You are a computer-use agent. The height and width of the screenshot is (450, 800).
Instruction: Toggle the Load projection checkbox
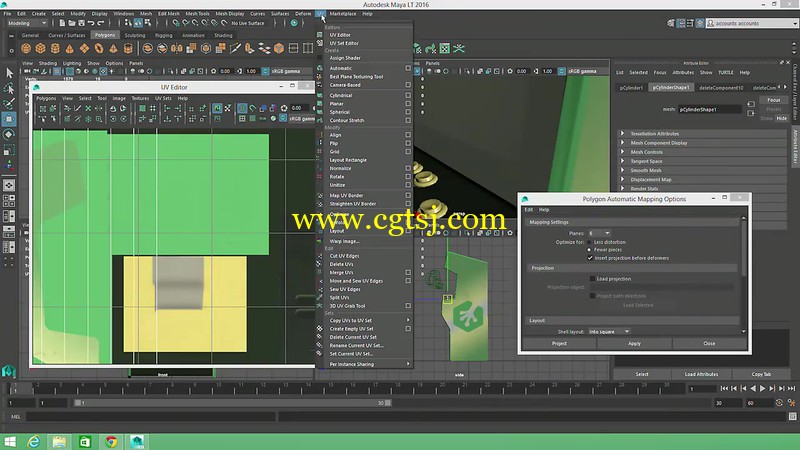(x=592, y=279)
